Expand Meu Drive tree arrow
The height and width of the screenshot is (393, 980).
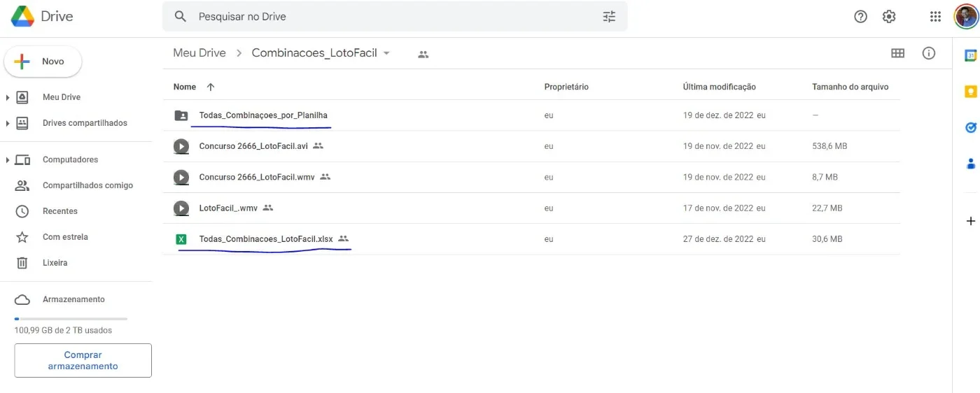tap(7, 97)
